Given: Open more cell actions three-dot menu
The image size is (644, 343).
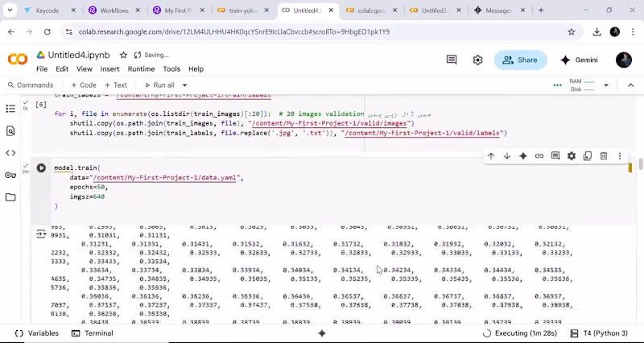Looking at the screenshot, I should tap(619, 156).
